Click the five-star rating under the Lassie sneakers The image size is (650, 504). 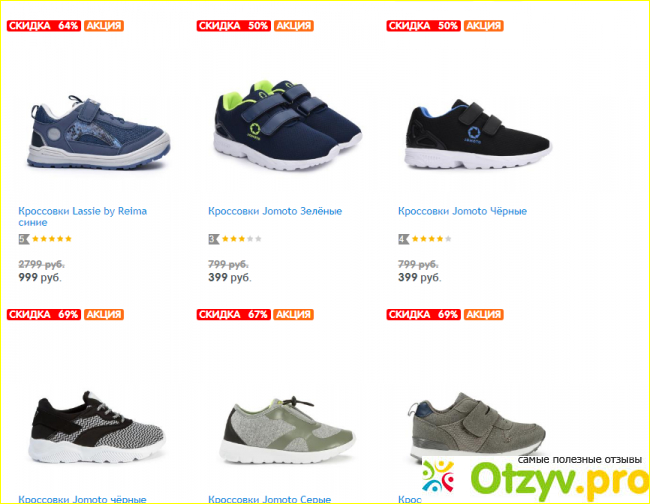click(x=52, y=239)
